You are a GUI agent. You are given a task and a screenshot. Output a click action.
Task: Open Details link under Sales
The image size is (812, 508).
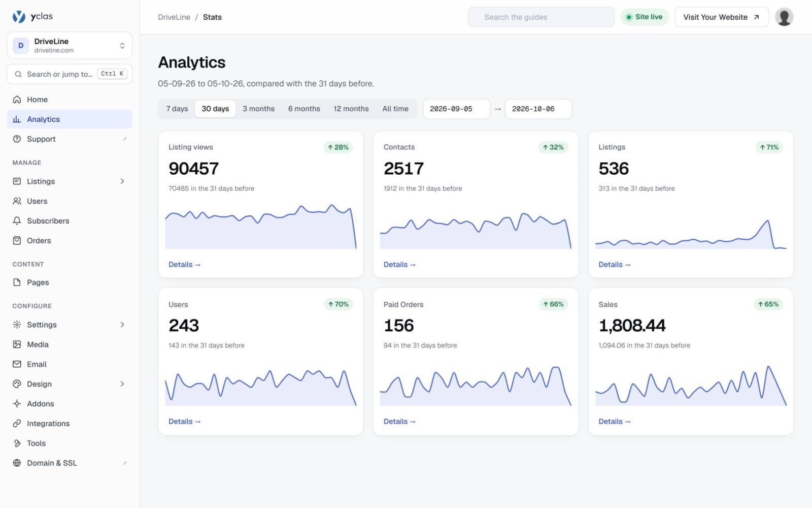(x=615, y=422)
